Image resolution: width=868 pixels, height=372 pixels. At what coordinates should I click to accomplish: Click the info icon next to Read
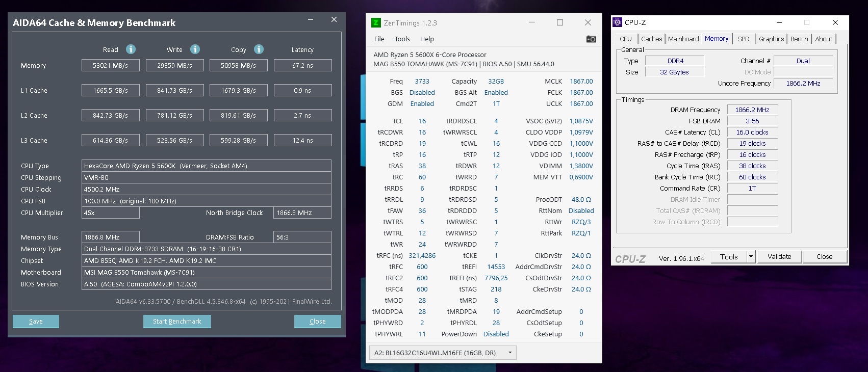click(x=131, y=49)
